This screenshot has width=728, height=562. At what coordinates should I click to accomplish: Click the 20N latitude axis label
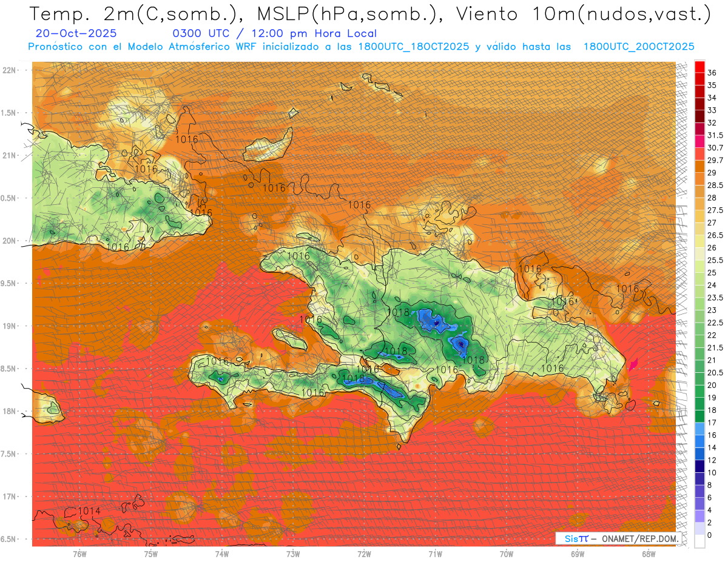(x=10, y=241)
